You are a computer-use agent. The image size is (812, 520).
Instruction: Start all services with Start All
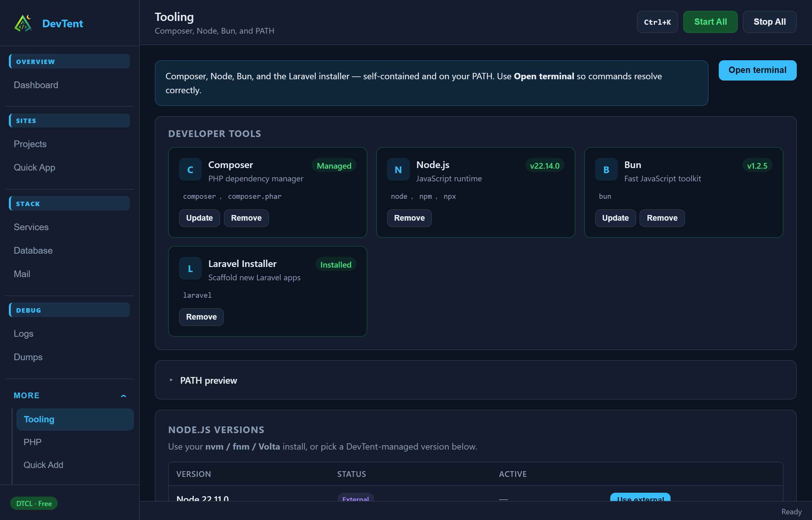pos(710,22)
